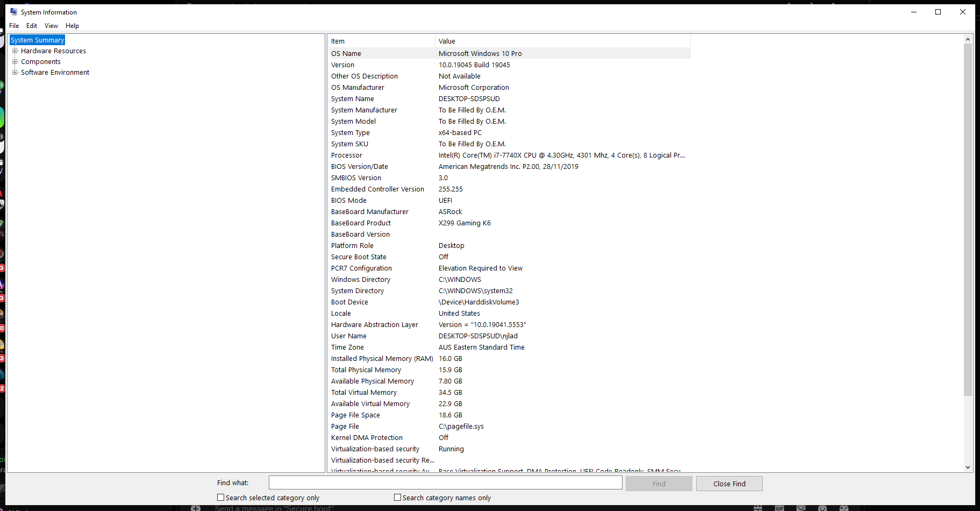Select the Available Virtual Memory row
The width and height of the screenshot is (980, 511).
[510, 404]
